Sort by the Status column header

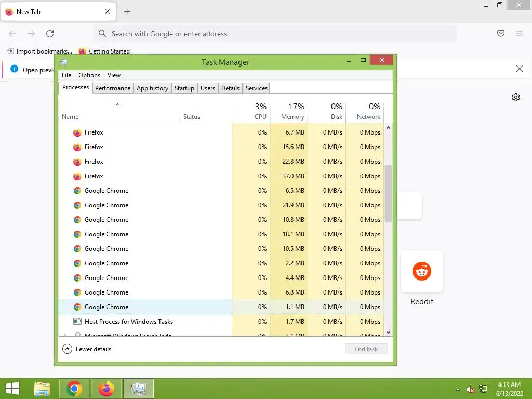click(206, 112)
